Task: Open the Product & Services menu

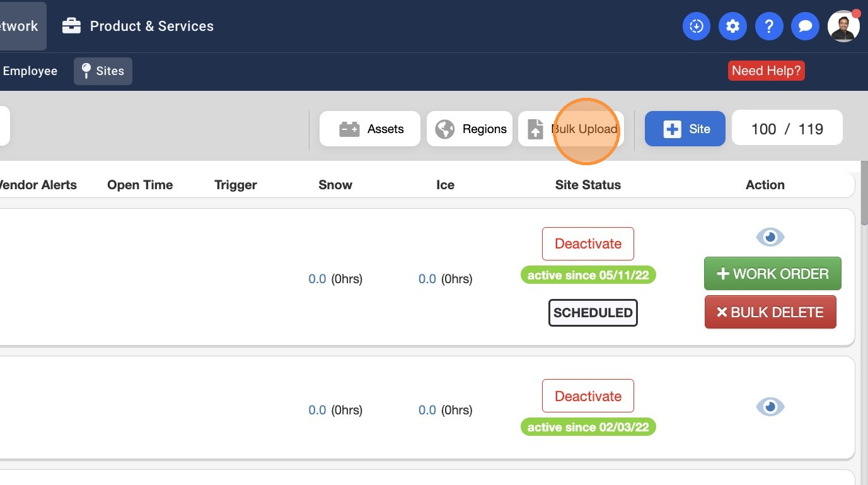Action: coord(139,26)
